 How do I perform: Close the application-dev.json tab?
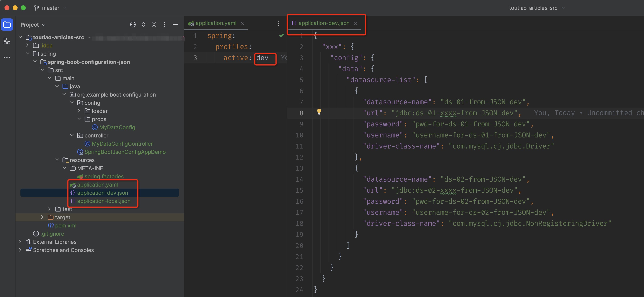(x=355, y=23)
